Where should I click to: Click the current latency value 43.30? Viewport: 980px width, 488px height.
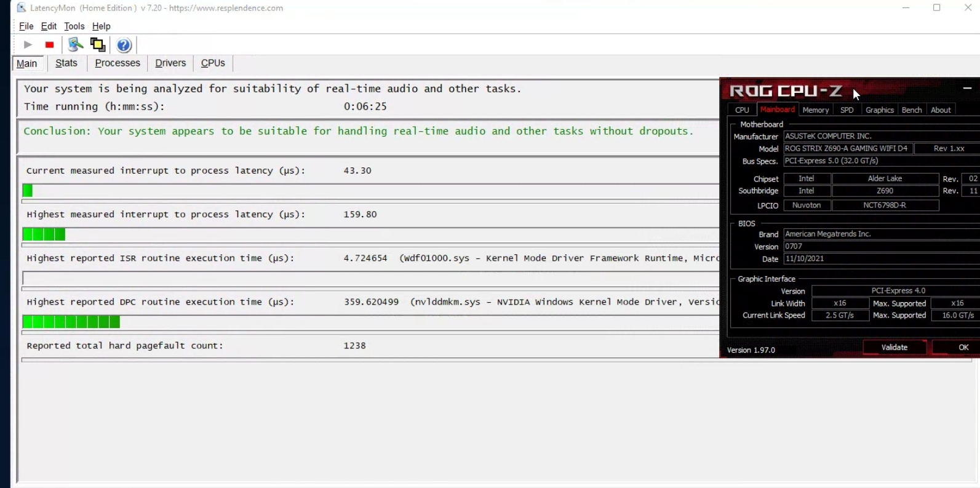[357, 170]
